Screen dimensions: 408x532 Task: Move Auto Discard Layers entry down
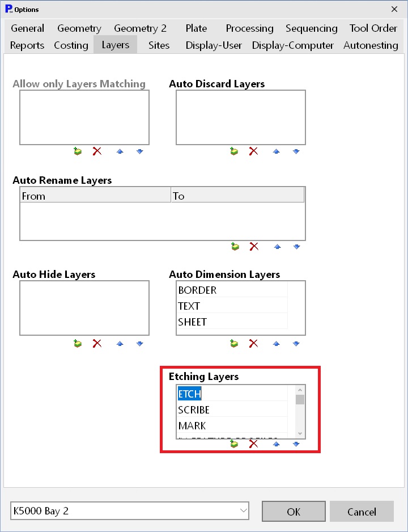296,151
